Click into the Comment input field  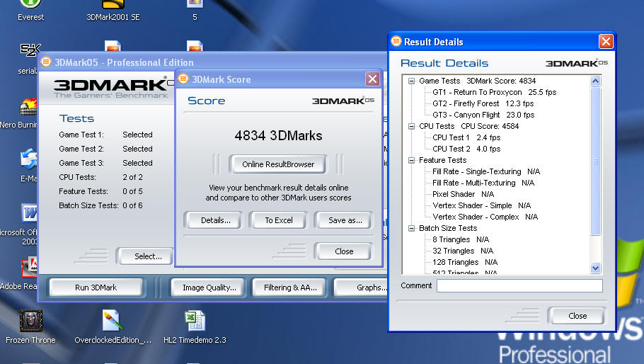point(519,286)
